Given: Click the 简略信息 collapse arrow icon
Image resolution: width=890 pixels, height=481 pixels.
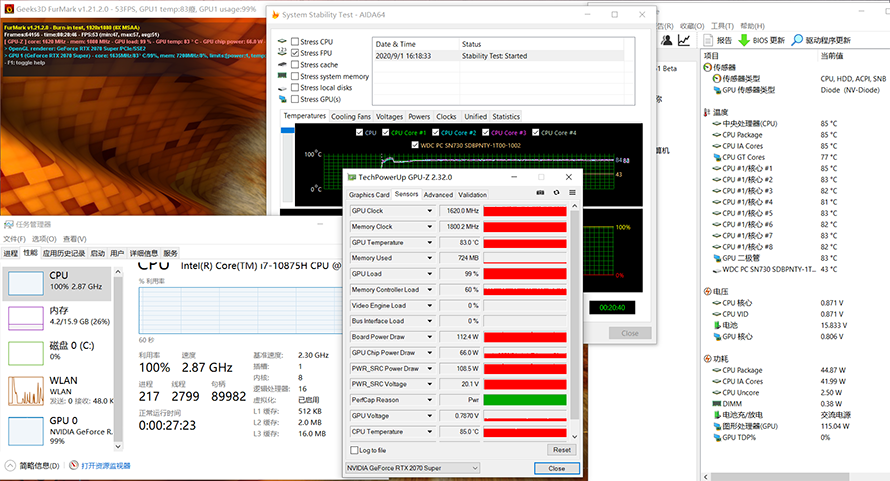Looking at the screenshot, I should [11, 465].
